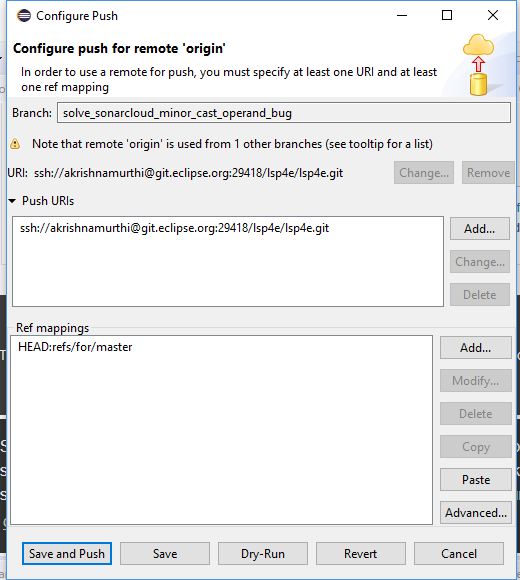
Task: Click the Revert button
Action: point(361,554)
